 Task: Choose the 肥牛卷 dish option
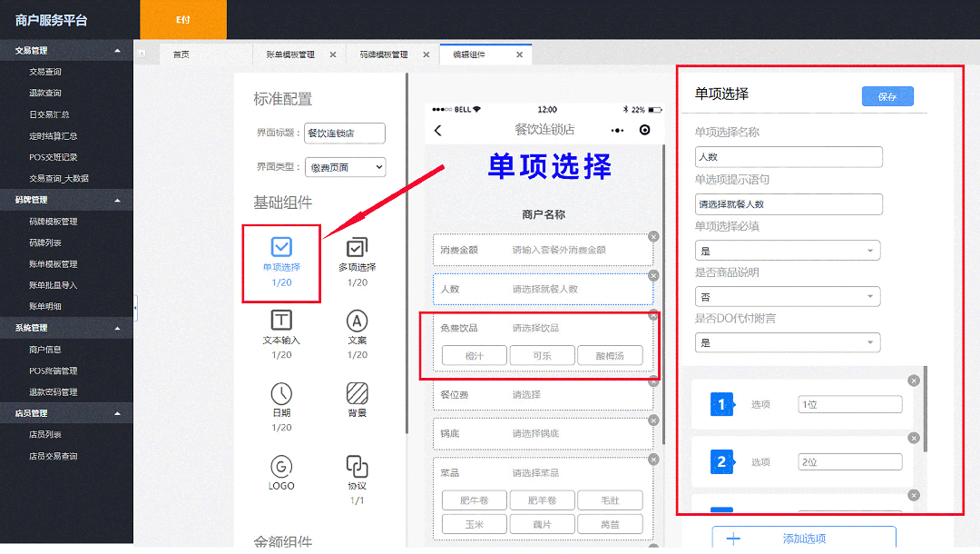pyautogui.click(x=475, y=500)
